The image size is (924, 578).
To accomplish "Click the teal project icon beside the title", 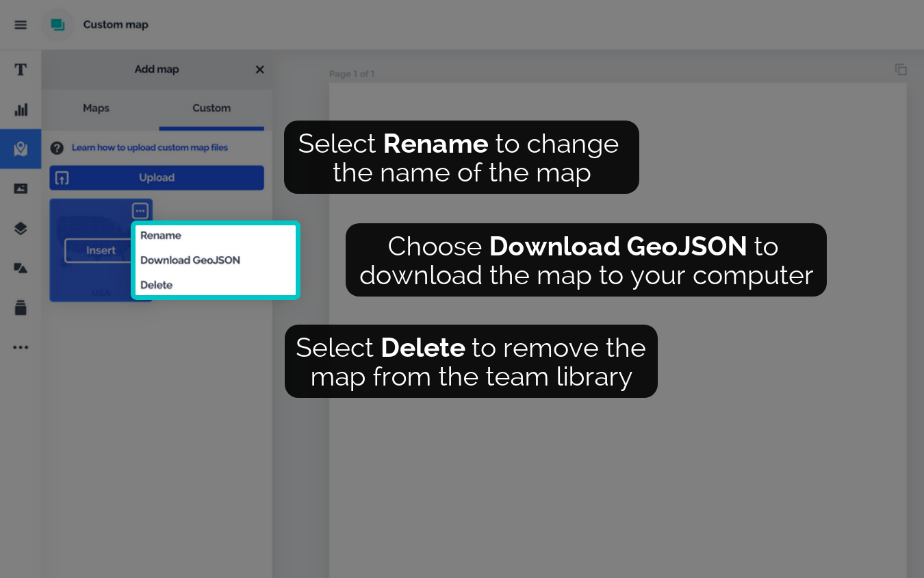I will tap(57, 25).
